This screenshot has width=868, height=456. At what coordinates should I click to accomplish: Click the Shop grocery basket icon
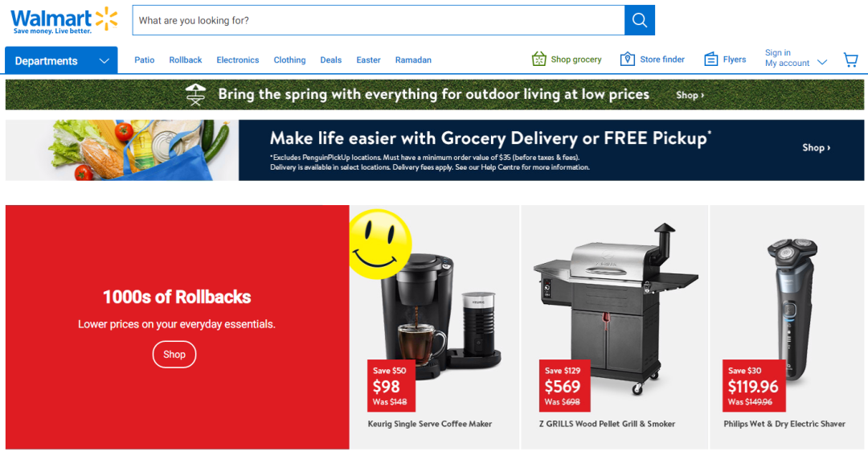pos(538,59)
